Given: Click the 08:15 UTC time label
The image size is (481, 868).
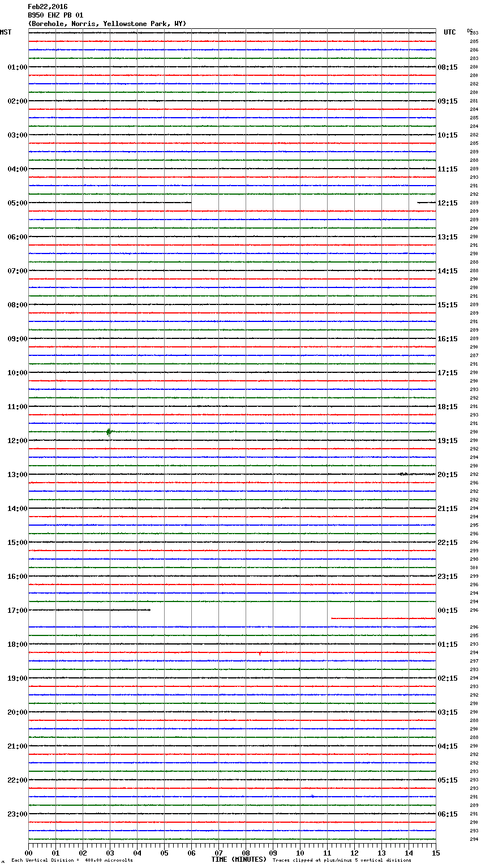Looking at the screenshot, I should [448, 67].
